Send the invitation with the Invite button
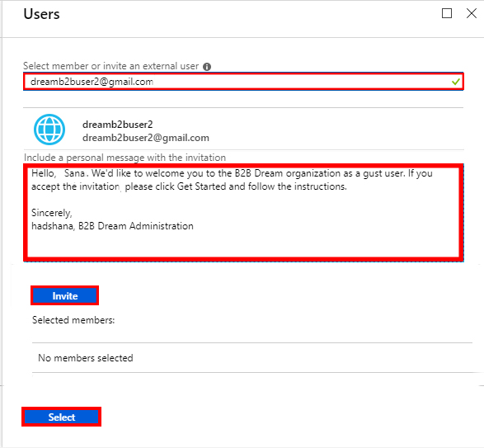484x448 pixels. tap(64, 295)
